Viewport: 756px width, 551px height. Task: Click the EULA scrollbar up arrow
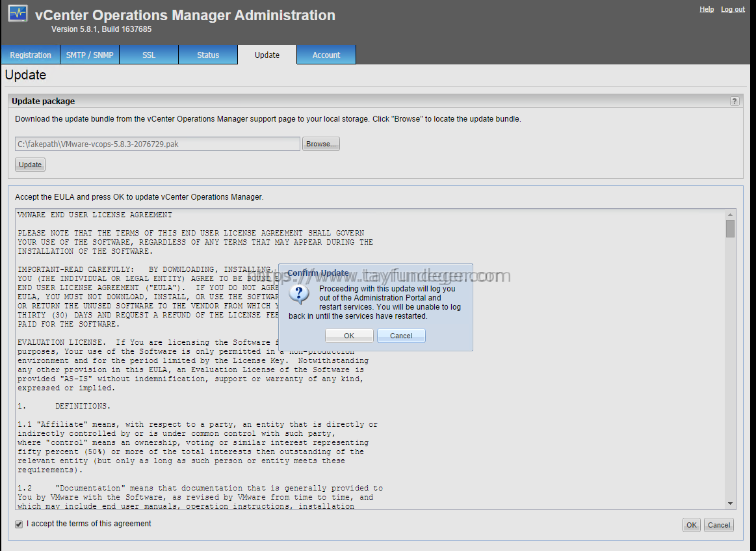click(731, 215)
